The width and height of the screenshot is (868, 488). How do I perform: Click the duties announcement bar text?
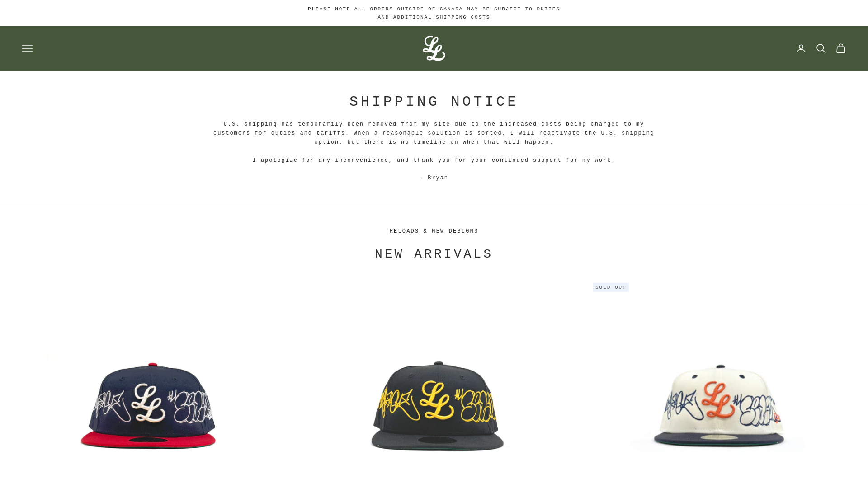[434, 13]
